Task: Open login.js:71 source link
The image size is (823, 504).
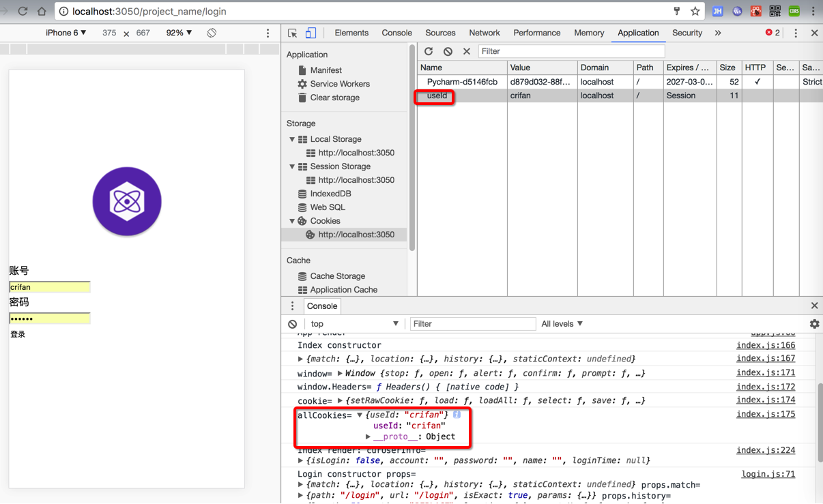Action: (x=768, y=474)
